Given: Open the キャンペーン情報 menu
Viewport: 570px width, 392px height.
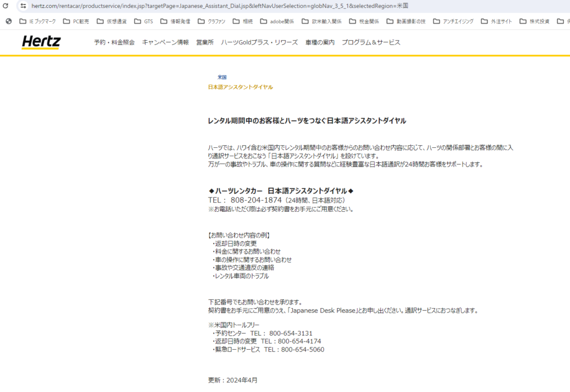Looking at the screenshot, I should click(165, 42).
